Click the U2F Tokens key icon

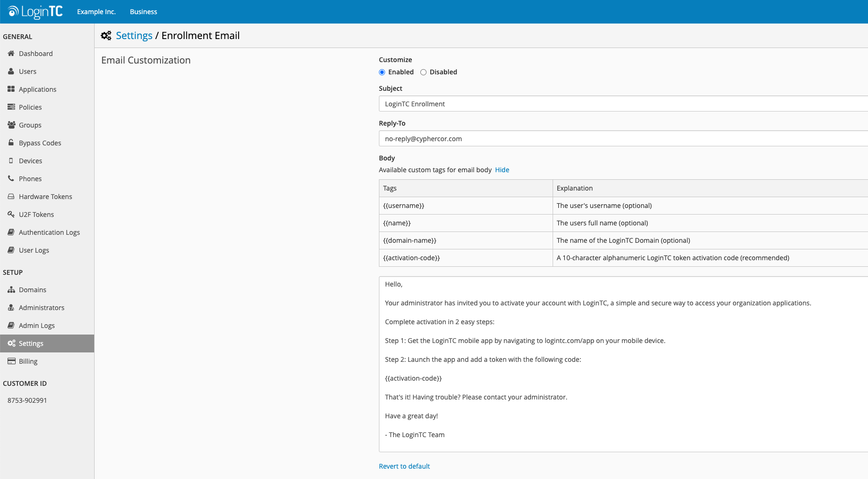click(11, 214)
